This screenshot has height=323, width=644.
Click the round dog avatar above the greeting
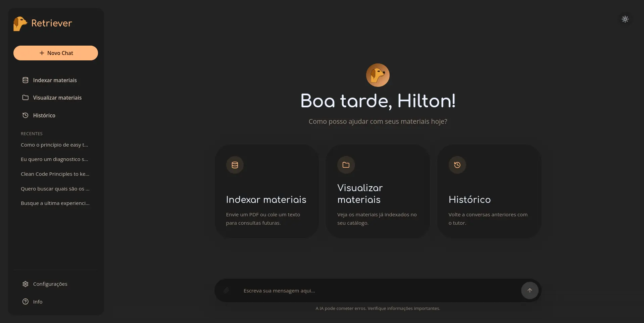[378, 75]
